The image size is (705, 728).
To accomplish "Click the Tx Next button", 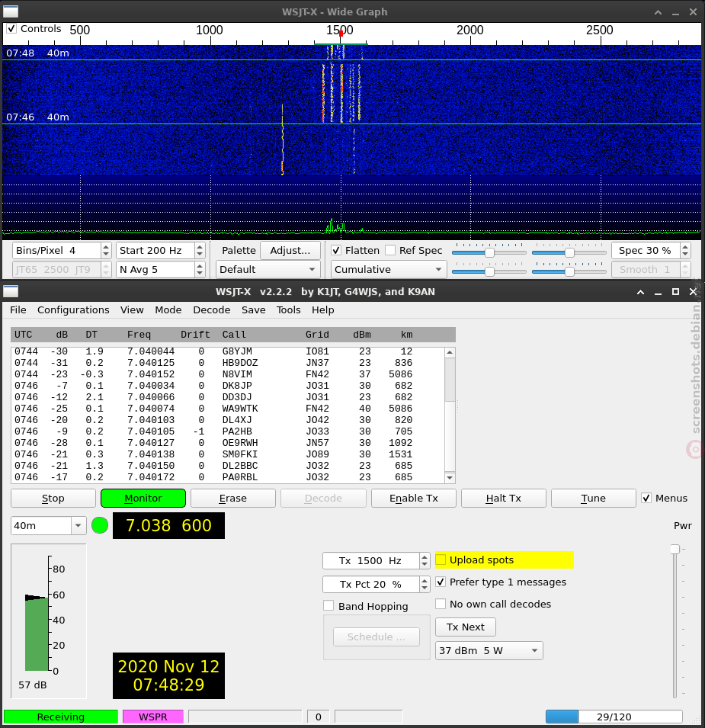I will [466, 627].
